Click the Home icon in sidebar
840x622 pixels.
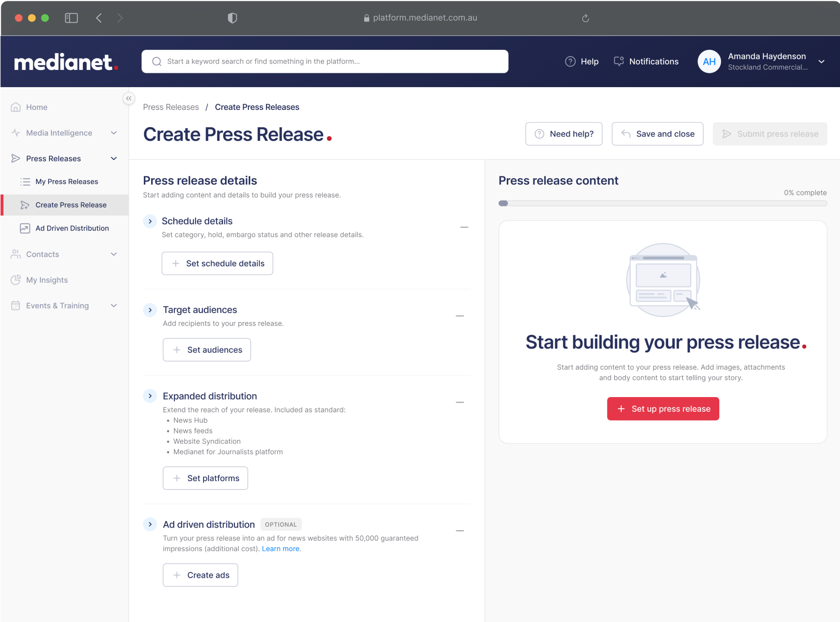tap(16, 107)
